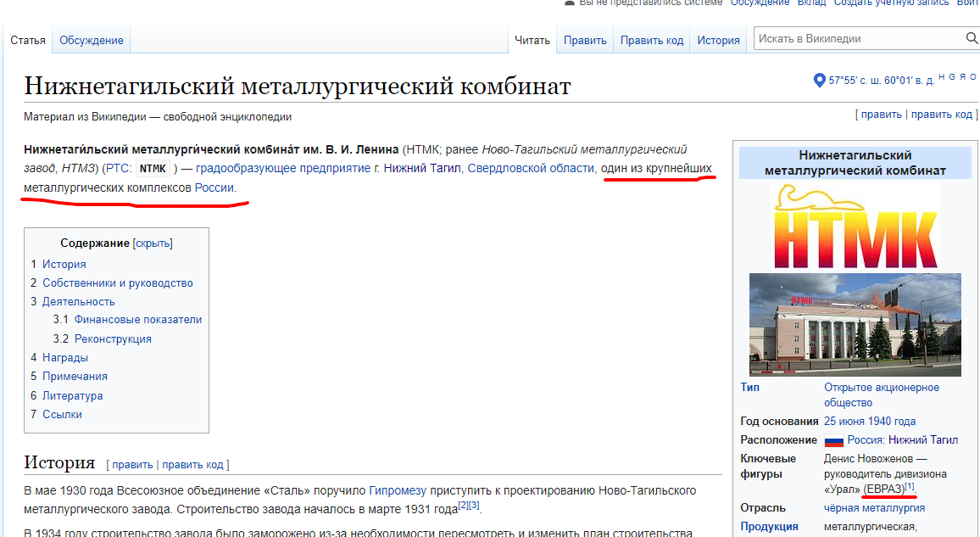This screenshot has width=980, height=537.
Task: Open the Гипромезу link
Action: coord(398,490)
